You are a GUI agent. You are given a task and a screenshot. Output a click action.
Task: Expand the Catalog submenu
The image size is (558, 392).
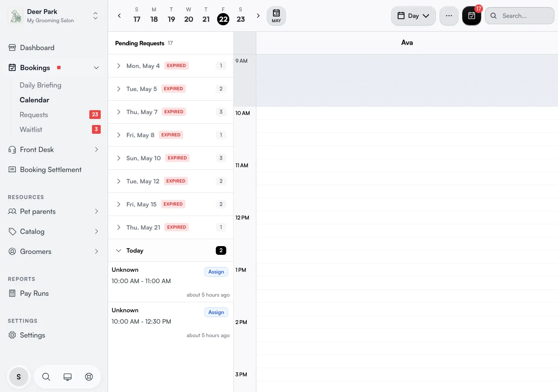pyautogui.click(x=96, y=231)
